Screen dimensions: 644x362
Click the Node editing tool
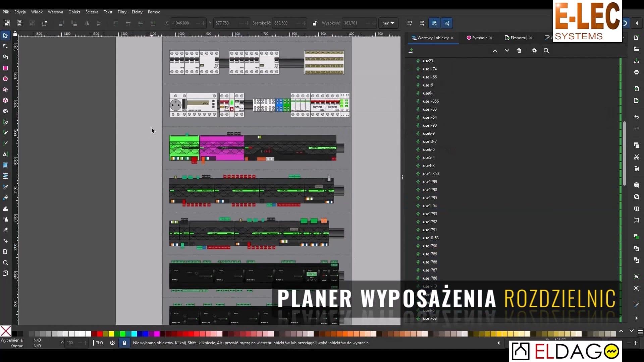point(5,46)
